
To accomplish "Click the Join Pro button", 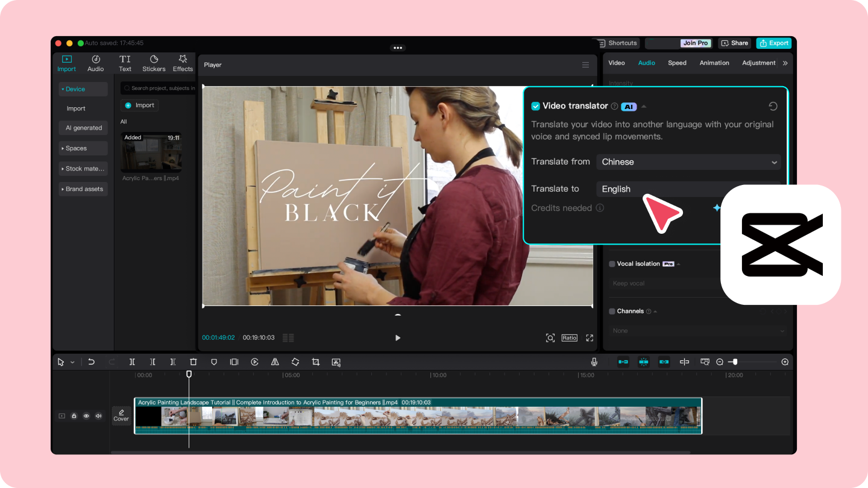I will 696,43.
